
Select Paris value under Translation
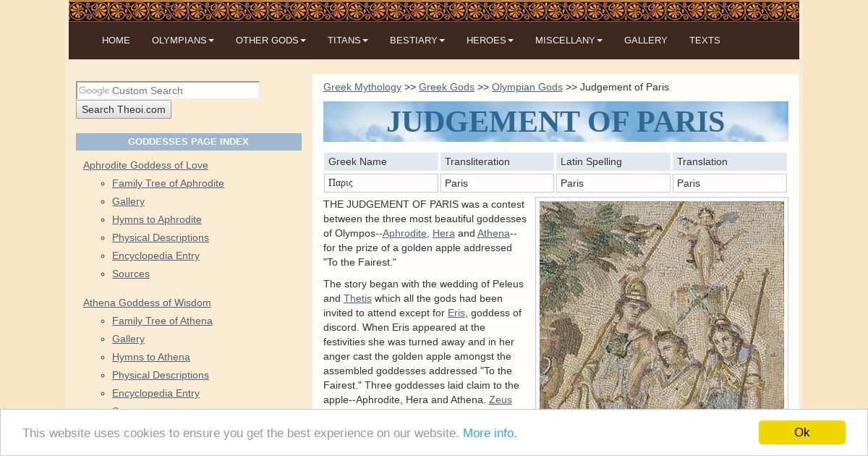click(x=730, y=183)
